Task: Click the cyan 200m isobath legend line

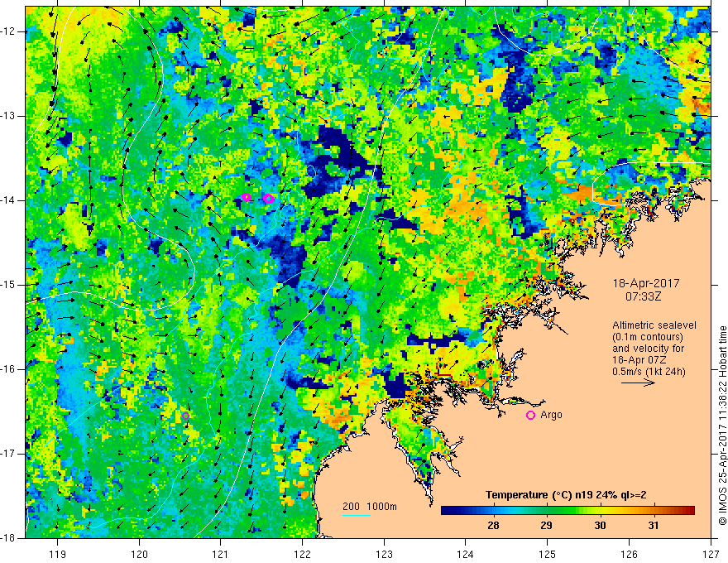Action: [x=357, y=515]
